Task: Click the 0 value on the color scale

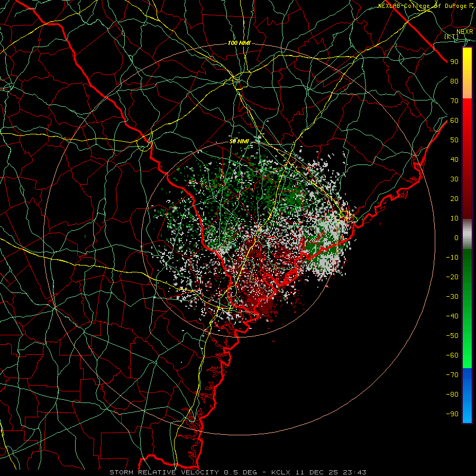Action: click(x=456, y=237)
